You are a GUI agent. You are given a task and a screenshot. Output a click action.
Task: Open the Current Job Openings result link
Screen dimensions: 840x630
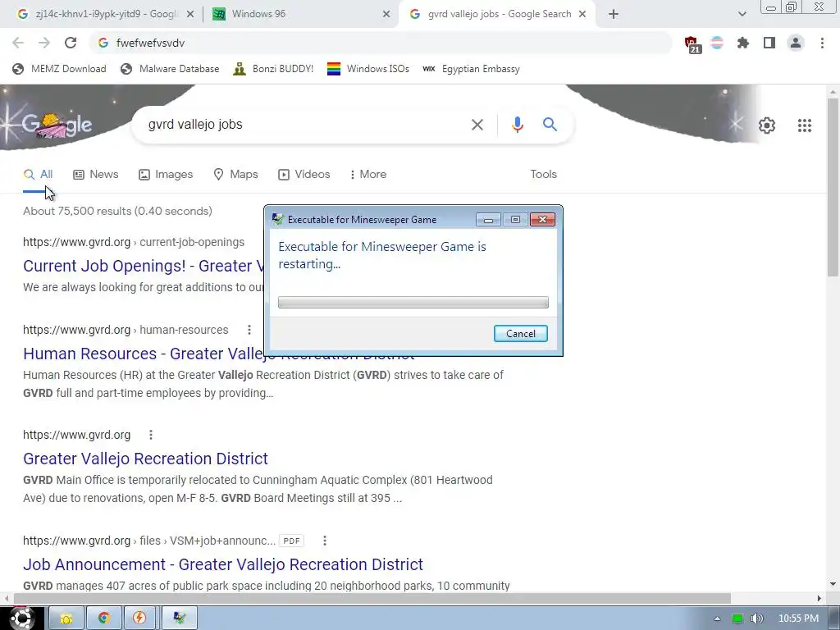[144, 266]
